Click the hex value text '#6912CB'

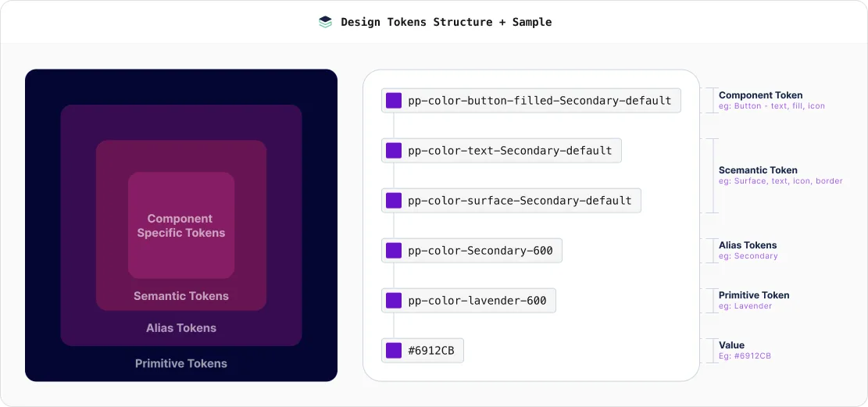pyautogui.click(x=431, y=351)
